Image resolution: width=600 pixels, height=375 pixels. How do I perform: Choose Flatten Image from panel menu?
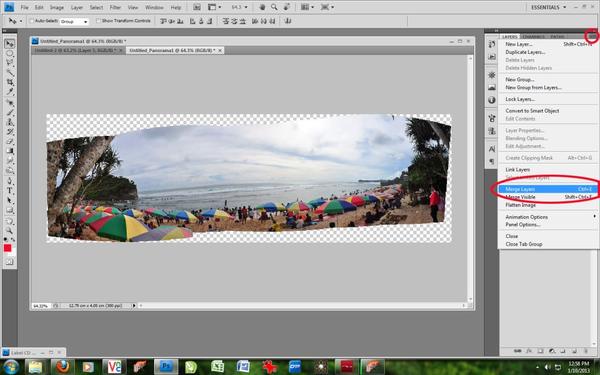tap(520, 205)
